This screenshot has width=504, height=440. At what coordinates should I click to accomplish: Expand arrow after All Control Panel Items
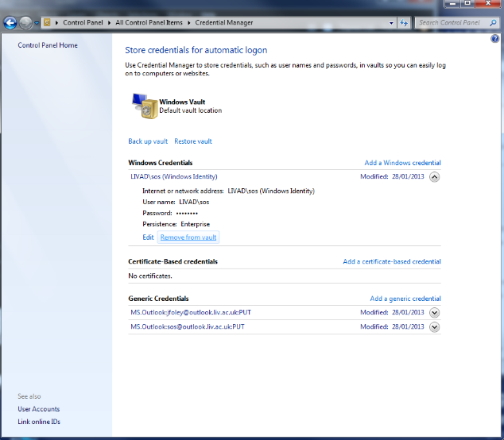[109, 23]
